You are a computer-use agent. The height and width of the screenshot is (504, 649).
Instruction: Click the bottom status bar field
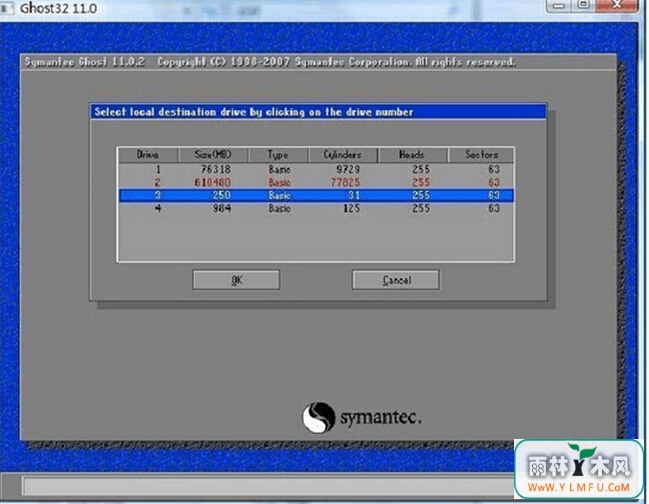coord(268,485)
